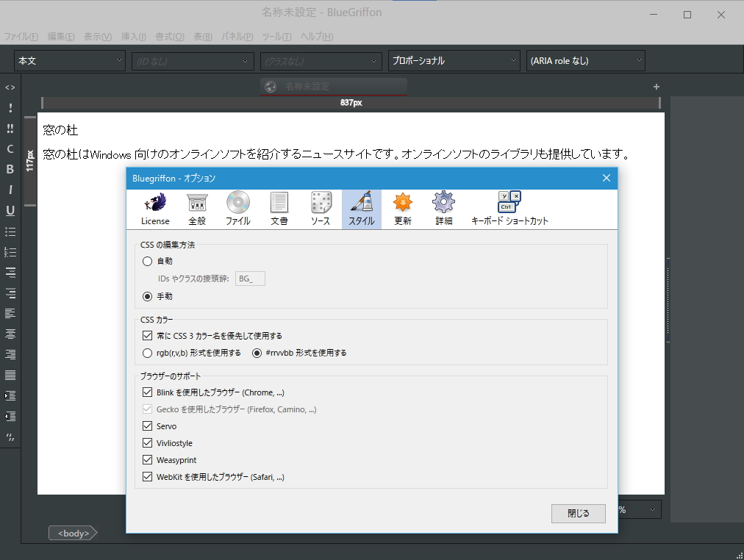The height and width of the screenshot is (560, 744).
Task: Click the BG_ prefix input field
Action: (x=250, y=279)
